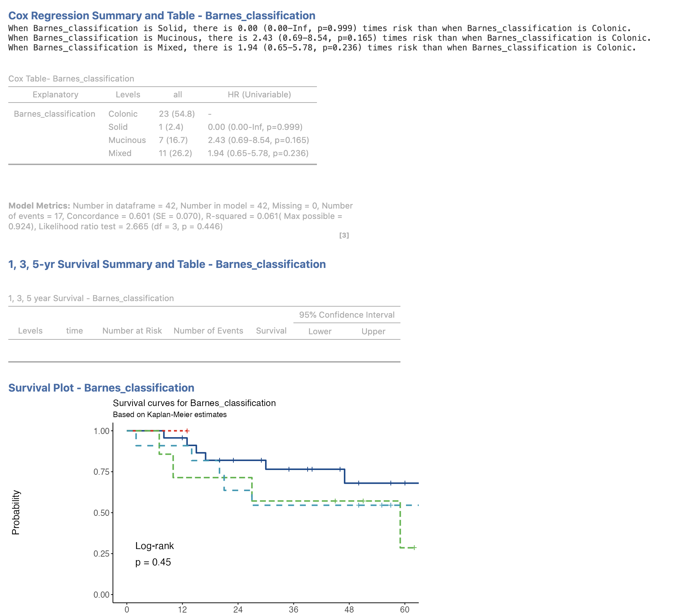Click the Explanatory column header
Viewport: 678px width, 616px height.
(x=56, y=95)
